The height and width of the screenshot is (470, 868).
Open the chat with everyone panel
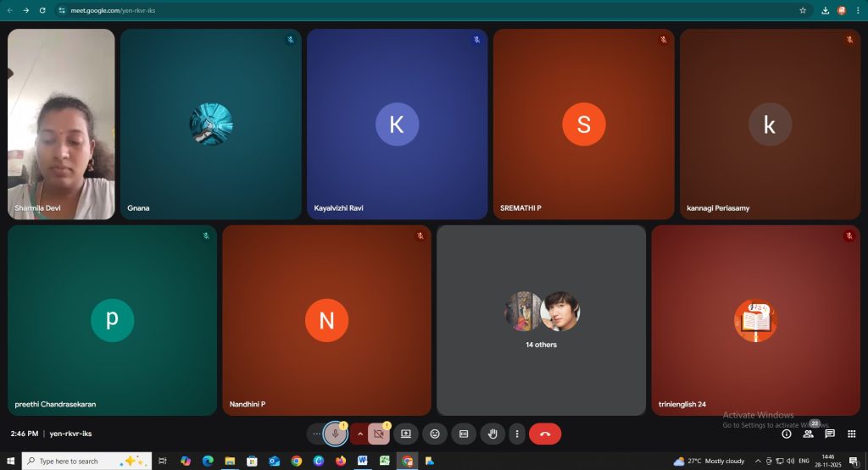pyautogui.click(x=830, y=434)
